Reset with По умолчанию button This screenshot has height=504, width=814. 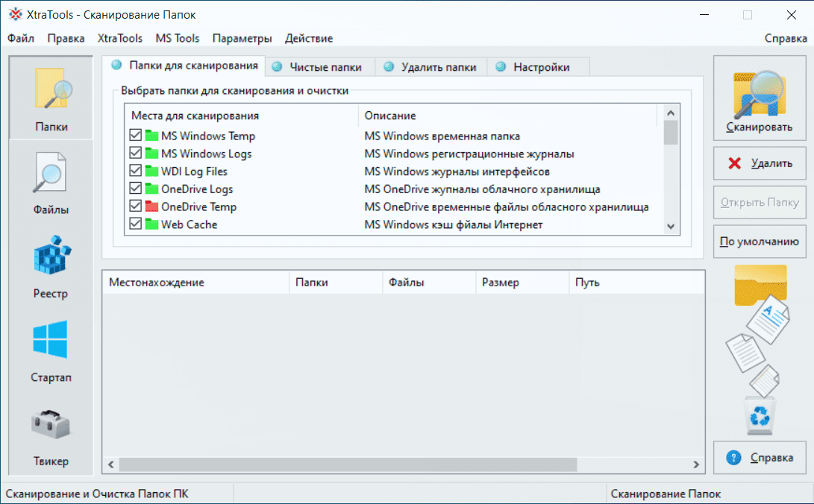(x=760, y=241)
